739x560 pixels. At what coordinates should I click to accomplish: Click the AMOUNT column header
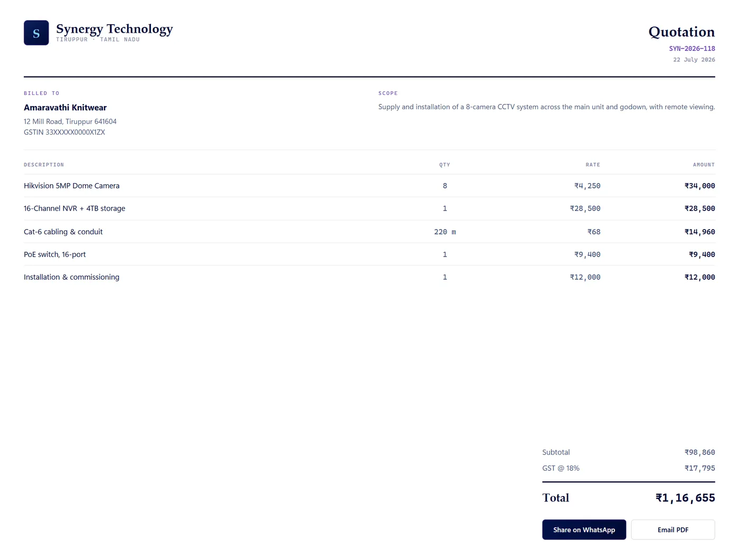point(704,165)
